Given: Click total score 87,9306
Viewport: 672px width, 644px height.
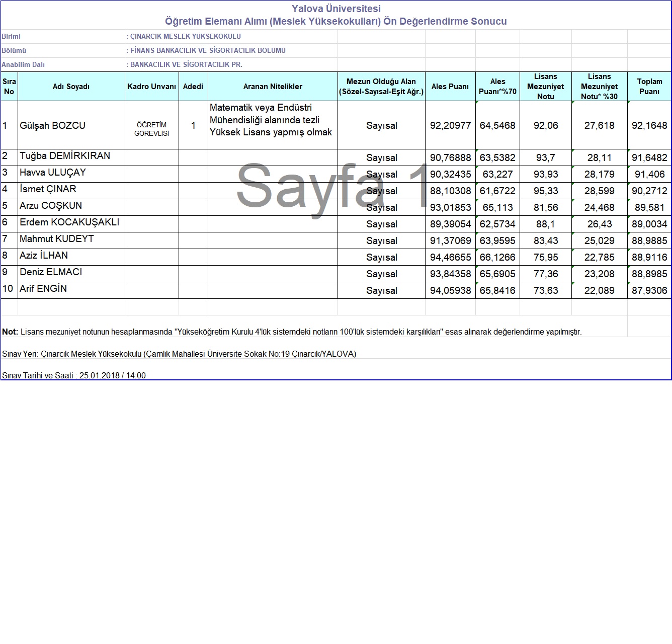Looking at the screenshot, I should tap(649, 290).
